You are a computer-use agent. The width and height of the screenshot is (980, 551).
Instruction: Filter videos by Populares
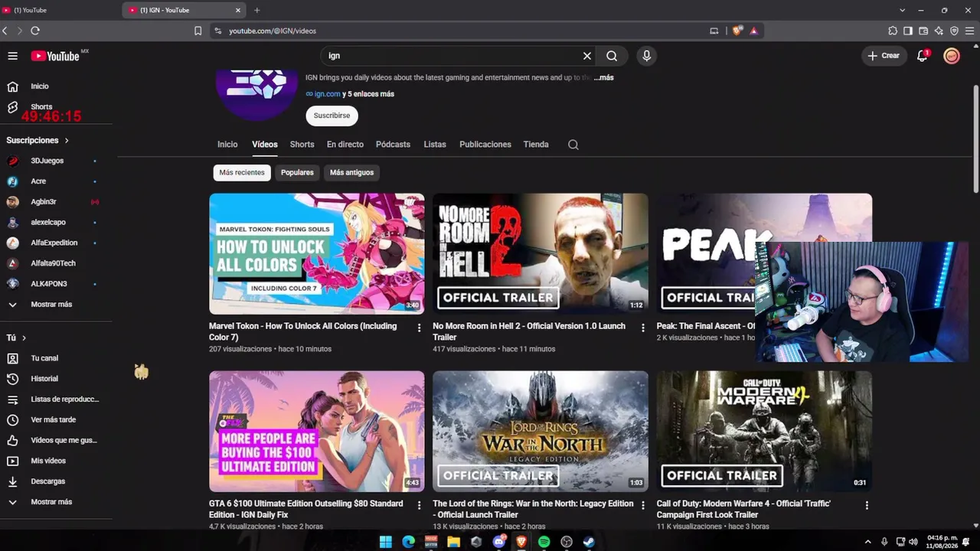297,172
